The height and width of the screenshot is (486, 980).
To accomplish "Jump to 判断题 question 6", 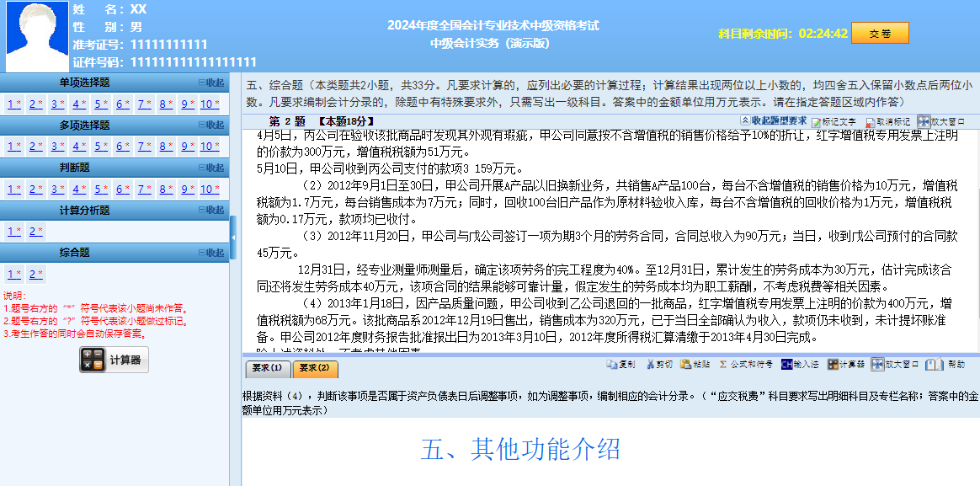I will [x=123, y=189].
